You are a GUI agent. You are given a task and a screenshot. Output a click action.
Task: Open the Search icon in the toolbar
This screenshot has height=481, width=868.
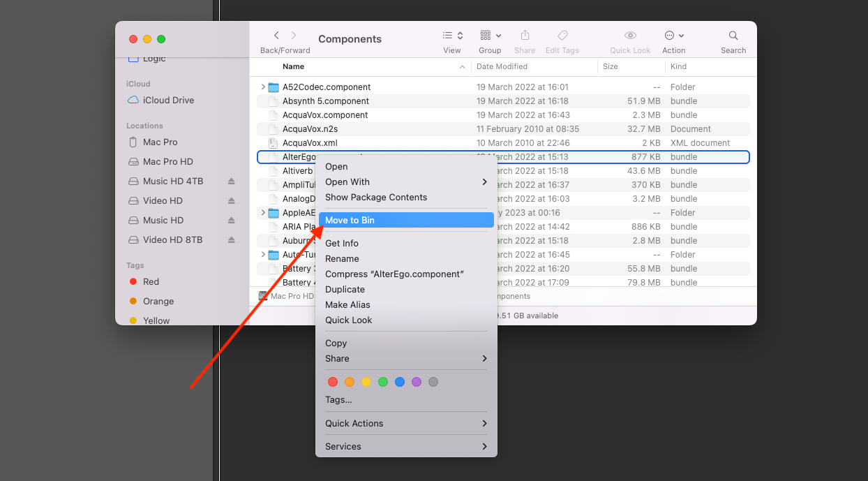pyautogui.click(x=733, y=35)
